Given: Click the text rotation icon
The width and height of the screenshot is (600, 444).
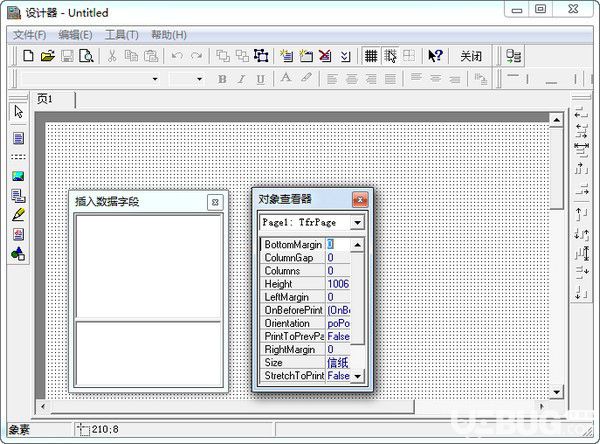Looking at the screenshot, I should click(x=480, y=79).
